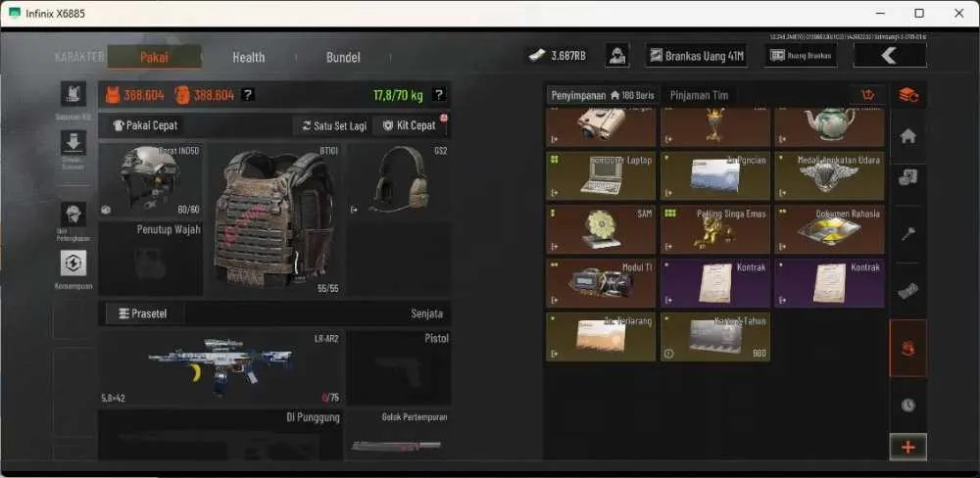Click the info icon on the 980 card
This screenshot has width=980, height=478.
[x=668, y=354]
